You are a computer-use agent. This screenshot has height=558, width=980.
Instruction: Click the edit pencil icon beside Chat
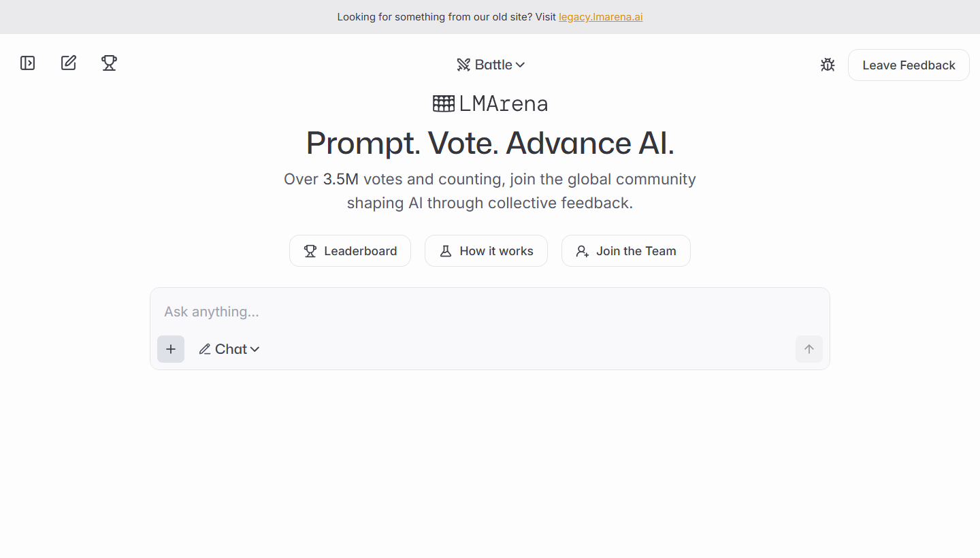click(205, 349)
